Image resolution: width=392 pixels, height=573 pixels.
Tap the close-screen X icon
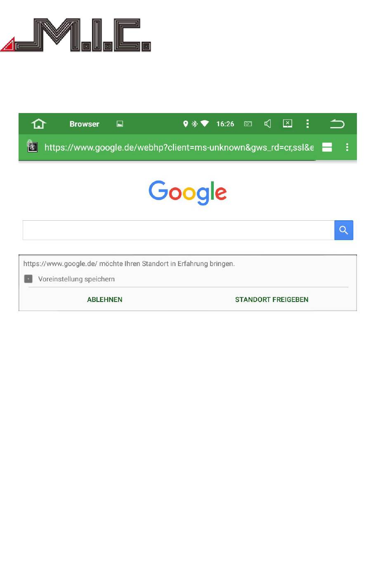click(288, 123)
